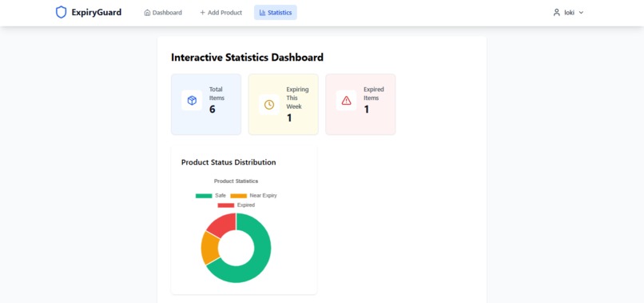The width and height of the screenshot is (644, 303).
Task: Click the red Expired donut segment
Action: pyautogui.click(x=224, y=225)
